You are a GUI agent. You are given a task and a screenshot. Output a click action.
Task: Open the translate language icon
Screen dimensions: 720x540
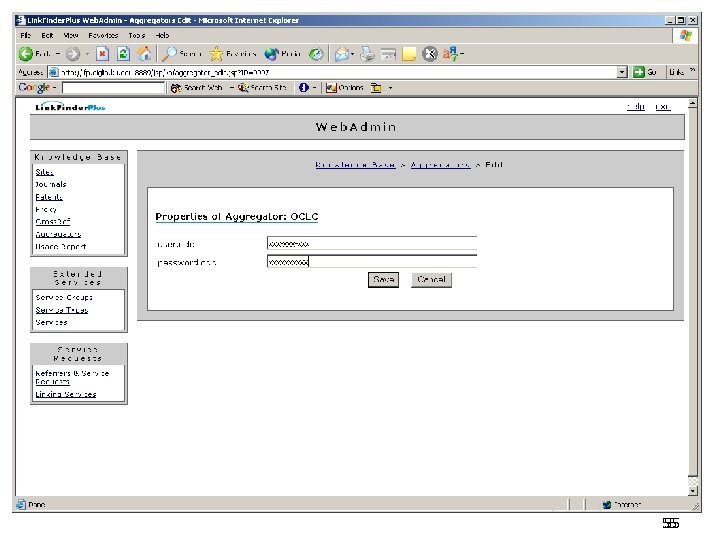tap(450, 54)
